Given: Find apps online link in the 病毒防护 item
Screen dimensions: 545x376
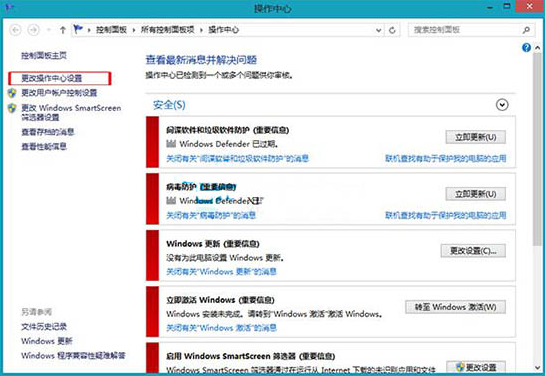Looking at the screenshot, I should (x=446, y=215).
